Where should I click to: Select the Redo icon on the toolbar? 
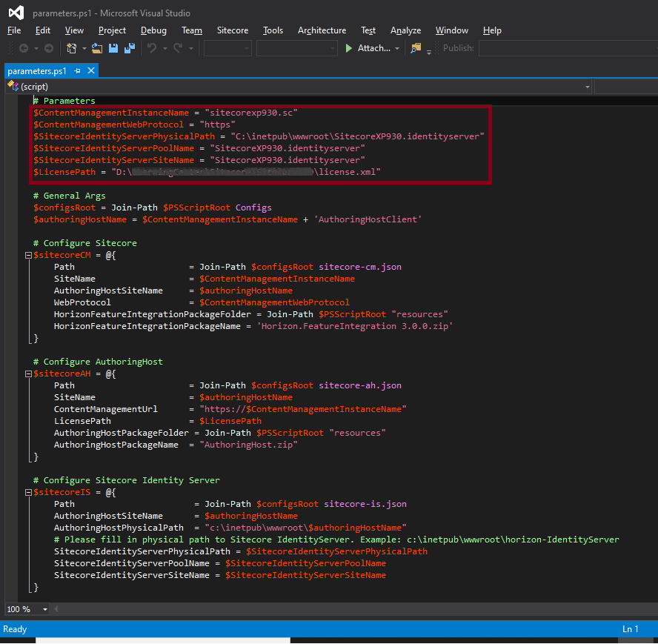point(177,47)
